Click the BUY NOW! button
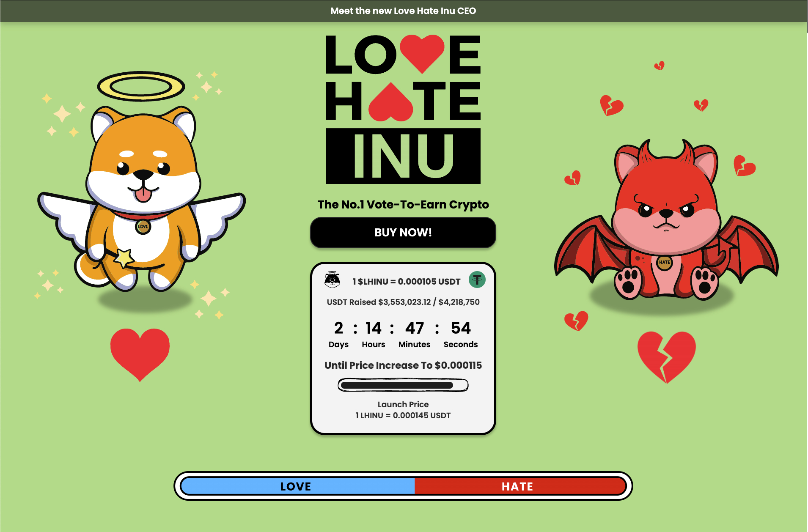Viewport: 808px width, 532px height. coord(403,233)
